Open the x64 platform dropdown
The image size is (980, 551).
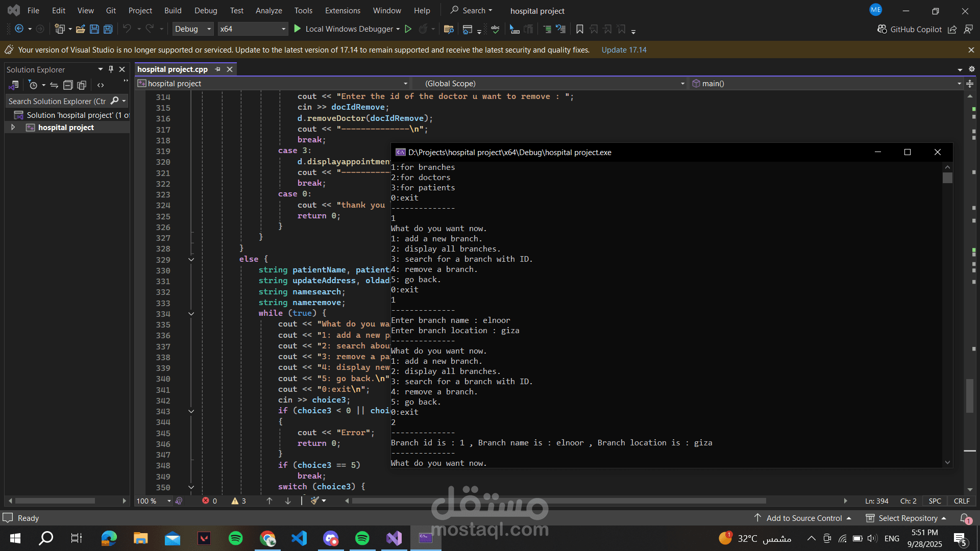coord(253,29)
